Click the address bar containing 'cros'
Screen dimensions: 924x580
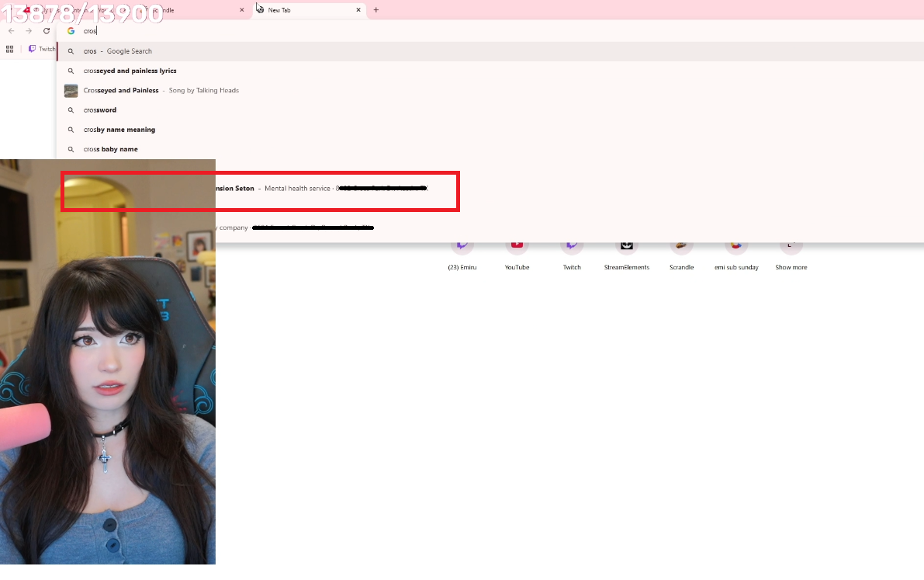coord(489,31)
